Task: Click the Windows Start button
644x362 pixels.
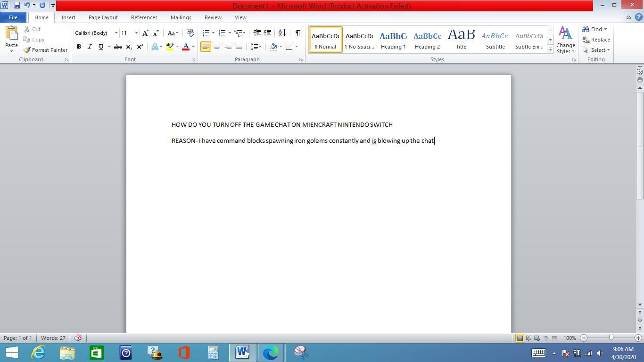Action: [11, 353]
